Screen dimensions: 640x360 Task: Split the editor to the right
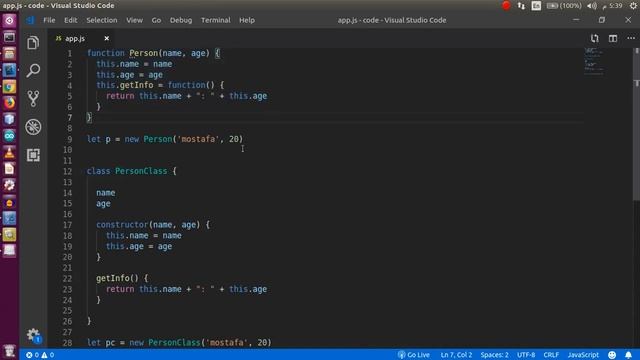[x=613, y=38]
